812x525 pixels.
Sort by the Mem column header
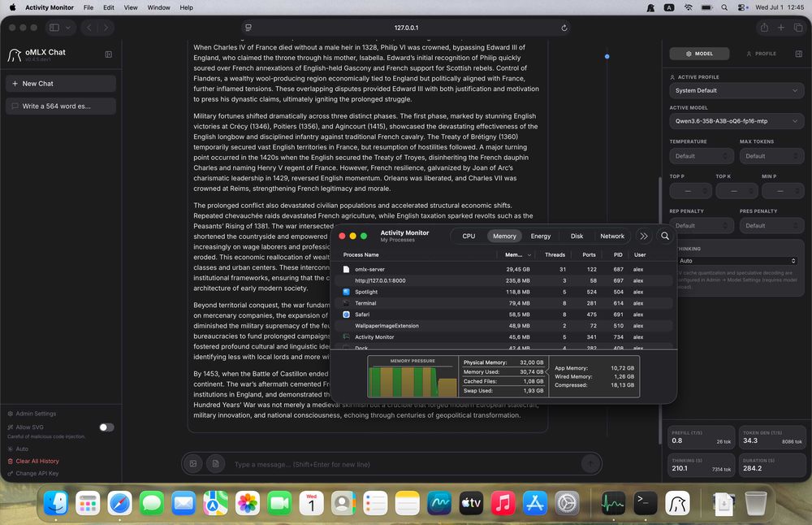tap(517, 254)
